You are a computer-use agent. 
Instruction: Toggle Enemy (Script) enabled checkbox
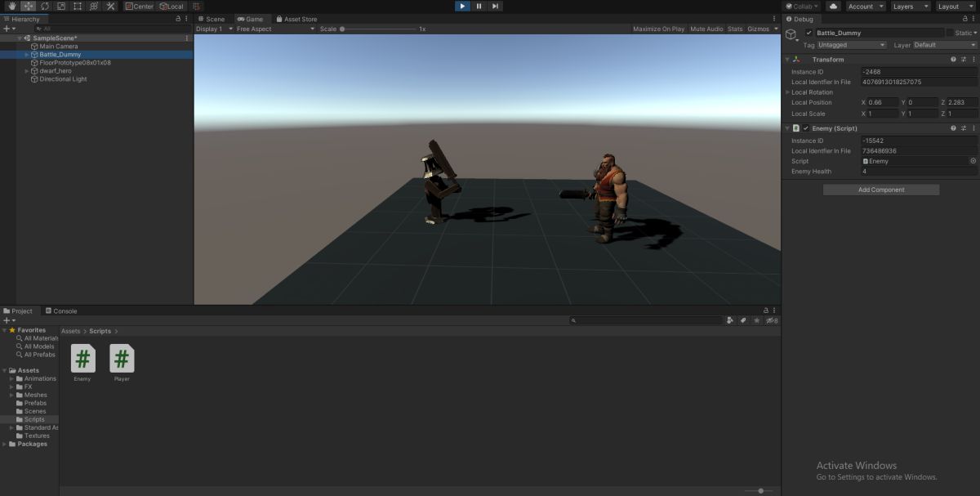tap(806, 128)
